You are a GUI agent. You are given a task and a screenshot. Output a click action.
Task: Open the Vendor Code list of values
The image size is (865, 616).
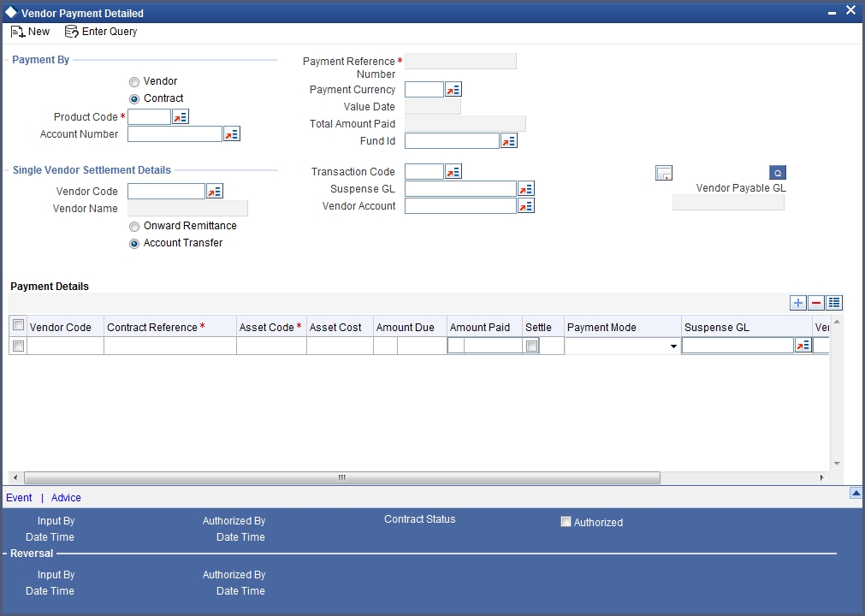(x=214, y=190)
